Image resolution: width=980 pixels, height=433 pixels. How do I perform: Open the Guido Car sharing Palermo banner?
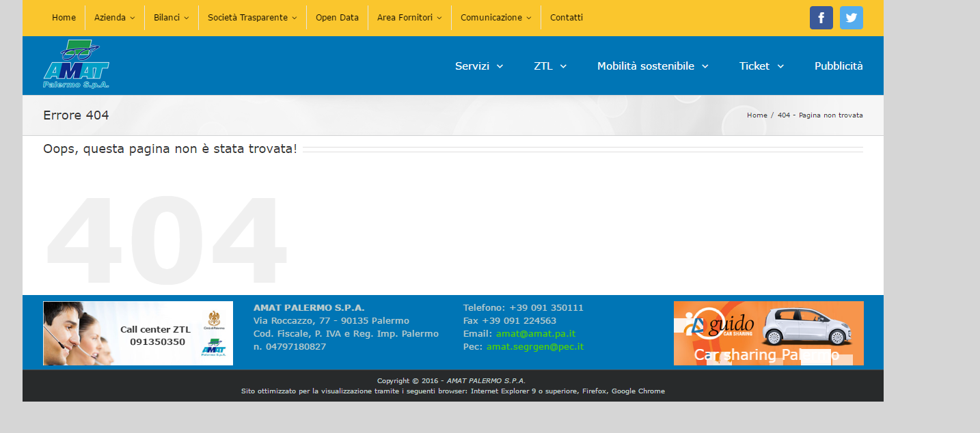768,333
